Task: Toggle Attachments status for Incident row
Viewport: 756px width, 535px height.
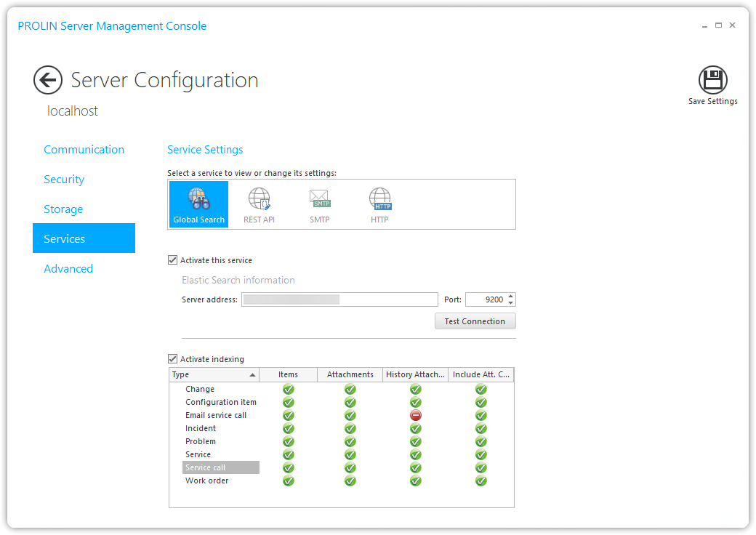Action: pos(350,429)
